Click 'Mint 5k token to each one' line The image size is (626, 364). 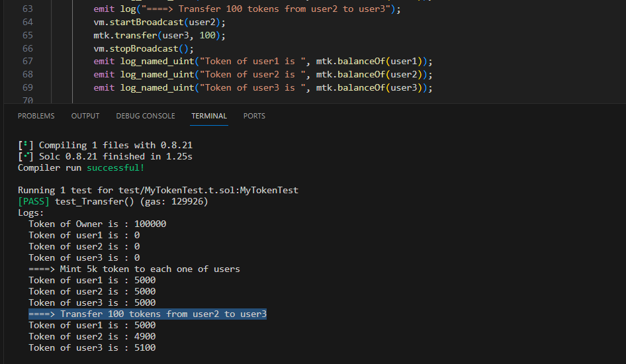pyautogui.click(x=134, y=269)
